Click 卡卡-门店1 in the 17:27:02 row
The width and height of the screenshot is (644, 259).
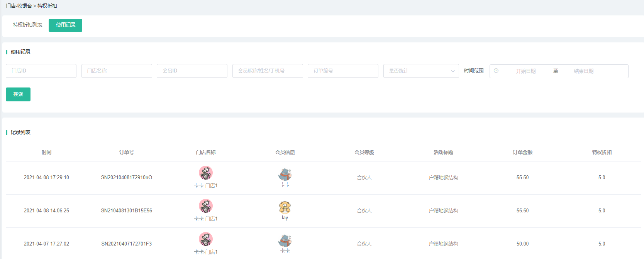pyautogui.click(x=206, y=252)
